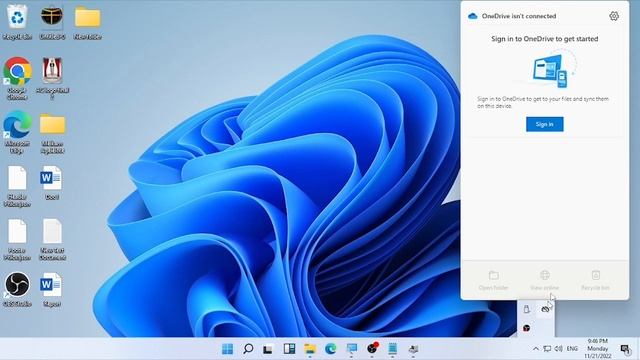Open the monitor app on taskbar
Image resolution: width=640 pixels, height=360 pixels.
[351, 349]
